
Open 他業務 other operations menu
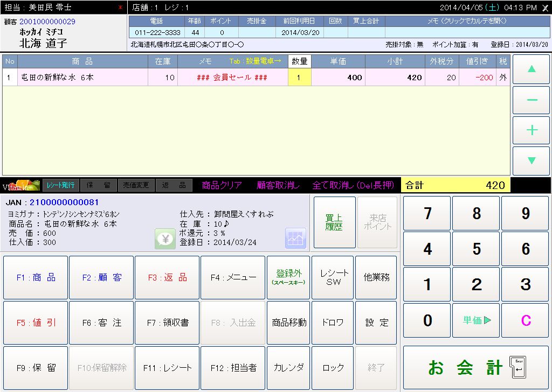(x=376, y=277)
